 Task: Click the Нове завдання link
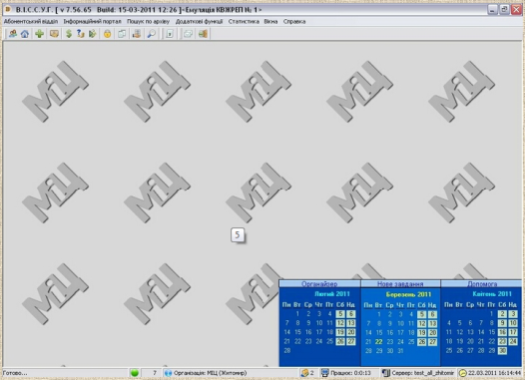400,284
